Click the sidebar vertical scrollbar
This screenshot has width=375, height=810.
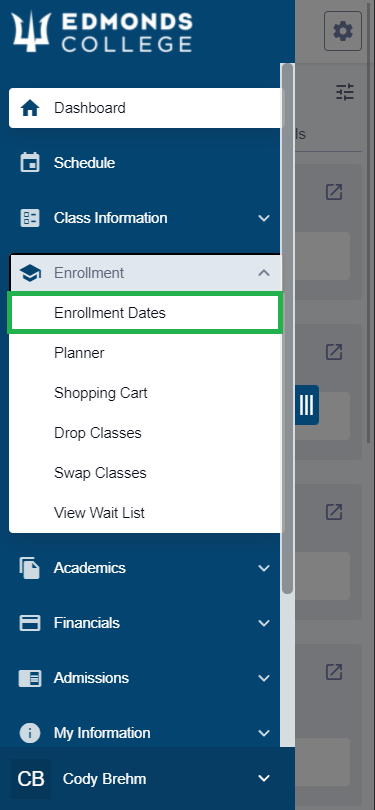point(288,329)
